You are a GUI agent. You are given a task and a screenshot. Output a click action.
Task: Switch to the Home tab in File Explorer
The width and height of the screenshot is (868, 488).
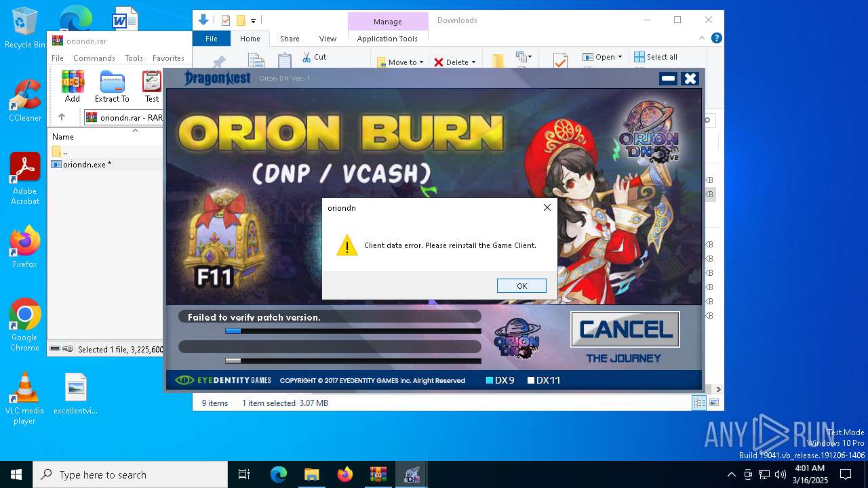coord(250,39)
